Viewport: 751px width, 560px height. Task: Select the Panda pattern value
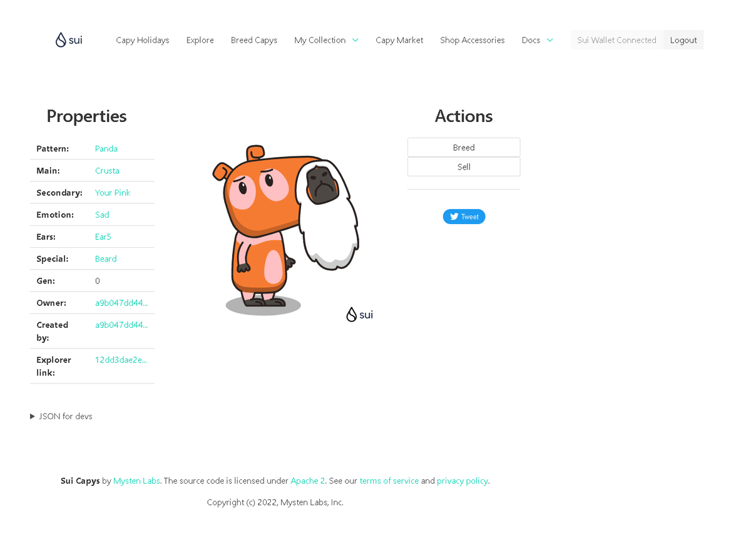tap(106, 149)
